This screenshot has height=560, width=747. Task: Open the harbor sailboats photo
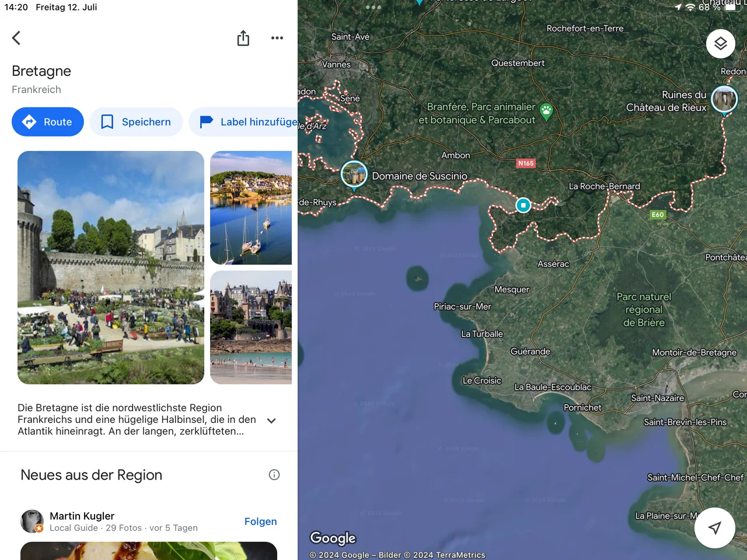click(x=251, y=208)
